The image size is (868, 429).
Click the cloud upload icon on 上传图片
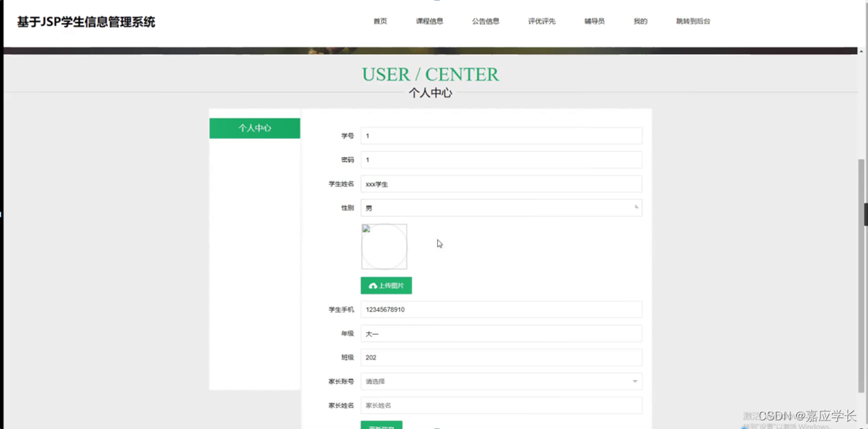(372, 286)
